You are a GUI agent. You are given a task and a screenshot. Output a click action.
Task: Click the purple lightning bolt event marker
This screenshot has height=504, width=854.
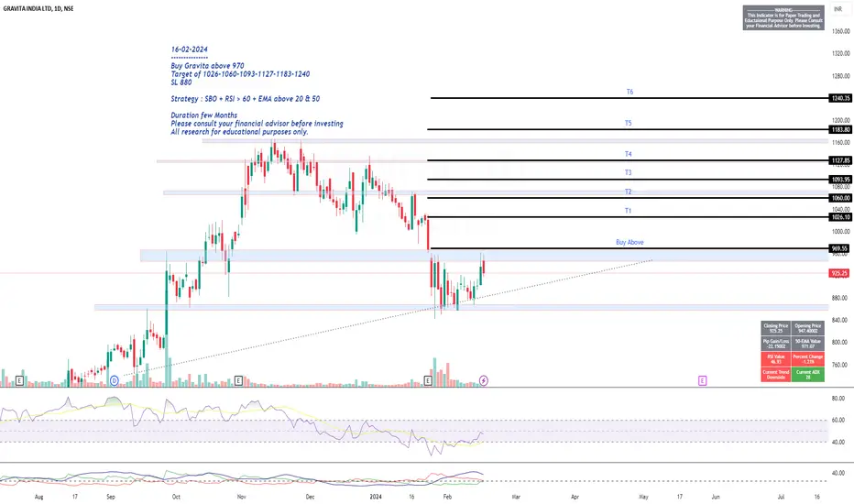click(x=484, y=381)
